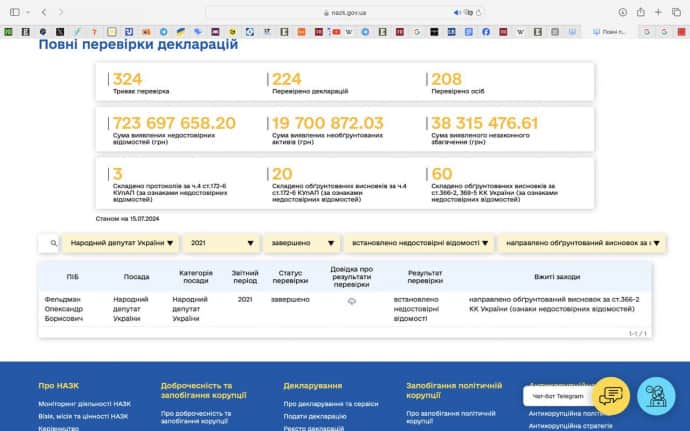This screenshot has height=431, width=690.
Task: Expand the 'завершено' status dropdown
Action: [x=300, y=243]
